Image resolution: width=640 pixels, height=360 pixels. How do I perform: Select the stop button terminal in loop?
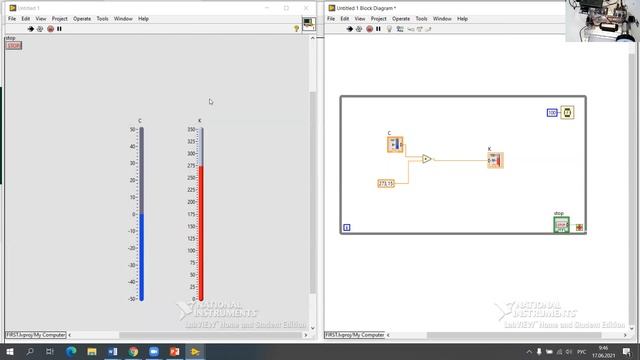pyautogui.click(x=561, y=225)
